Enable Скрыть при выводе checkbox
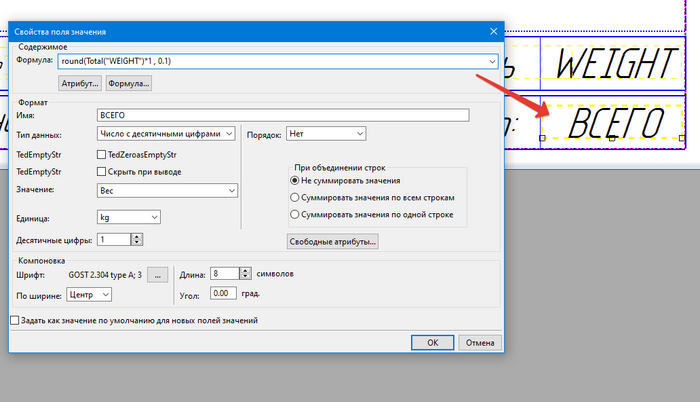The image size is (700, 402). [101, 172]
